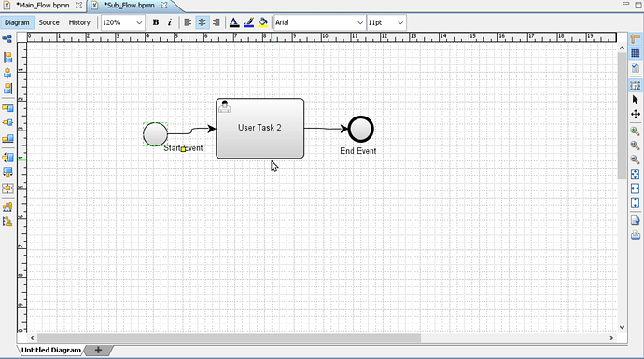Switch to the Main_Flow.bpmn tab
Screen dimensions: 644x359
[x=42, y=6]
